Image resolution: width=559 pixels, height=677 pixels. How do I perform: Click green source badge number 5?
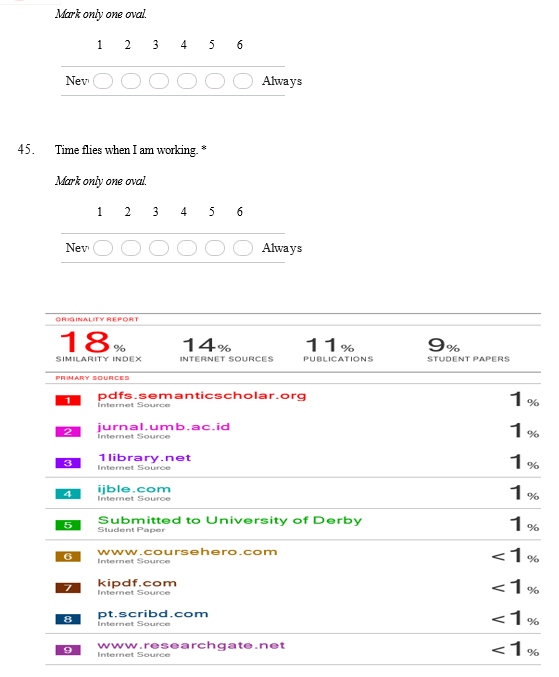coord(68,525)
